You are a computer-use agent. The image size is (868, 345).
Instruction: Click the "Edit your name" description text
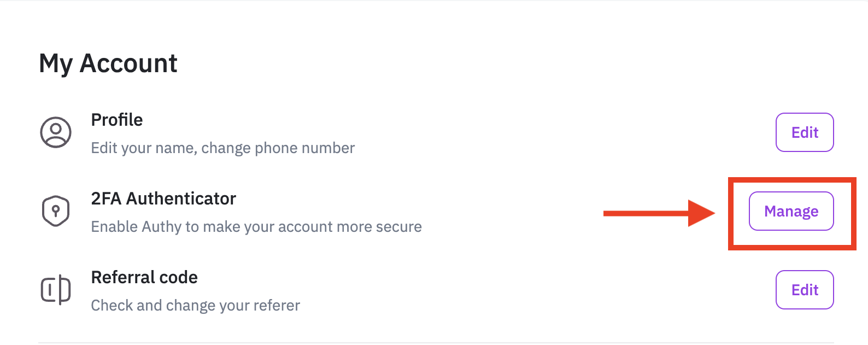[x=143, y=148]
